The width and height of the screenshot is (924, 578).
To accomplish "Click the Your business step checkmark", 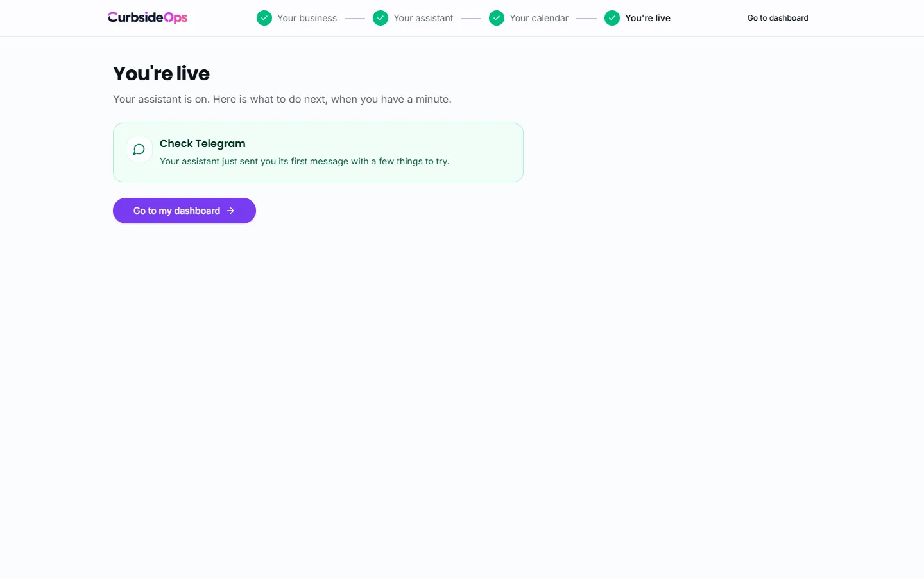I will click(x=264, y=18).
